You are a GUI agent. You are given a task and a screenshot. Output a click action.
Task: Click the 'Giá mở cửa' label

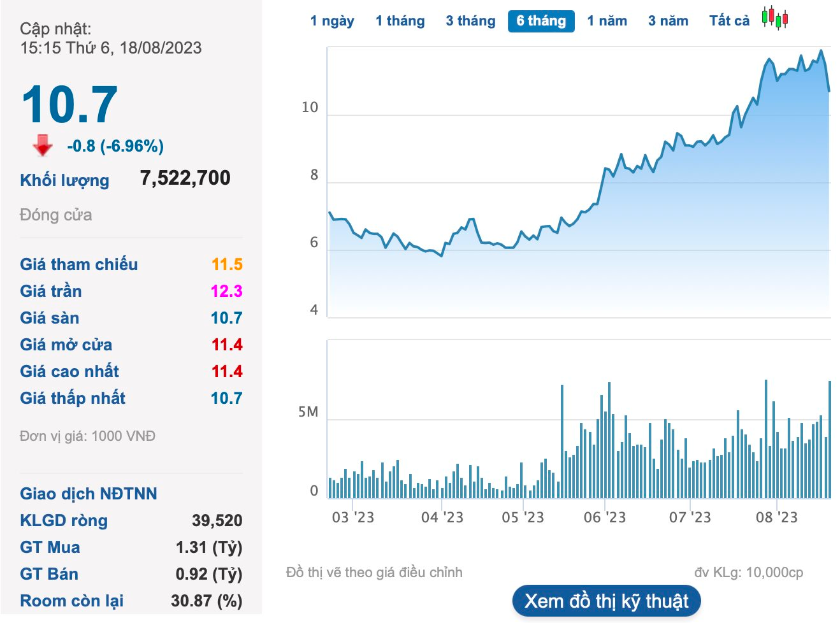point(66,345)
